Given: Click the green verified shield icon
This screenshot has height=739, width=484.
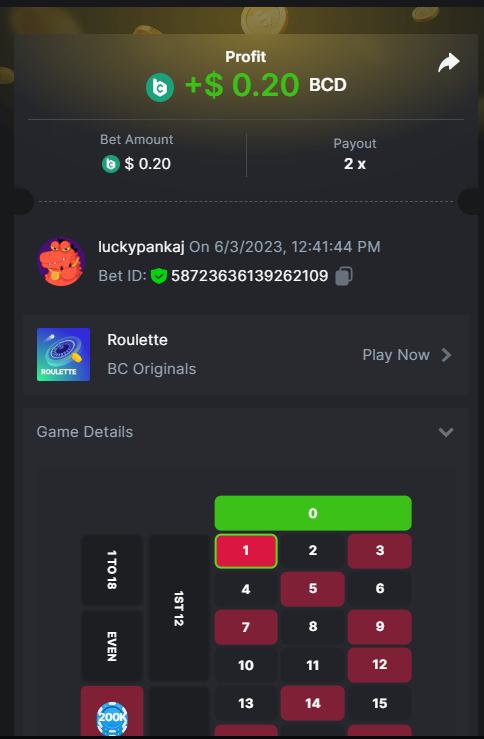Looking at the screenshot, I should pos(159,276).
